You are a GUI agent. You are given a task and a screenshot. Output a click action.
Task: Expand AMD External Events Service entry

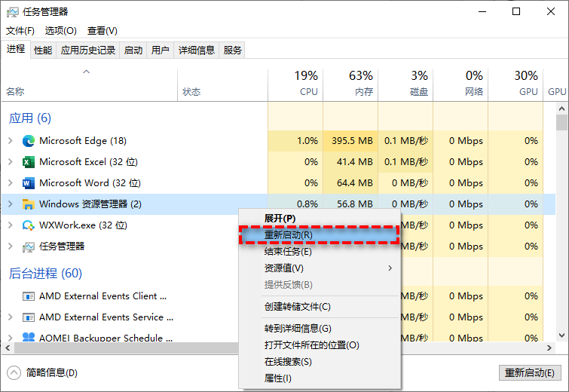(11, 317)
